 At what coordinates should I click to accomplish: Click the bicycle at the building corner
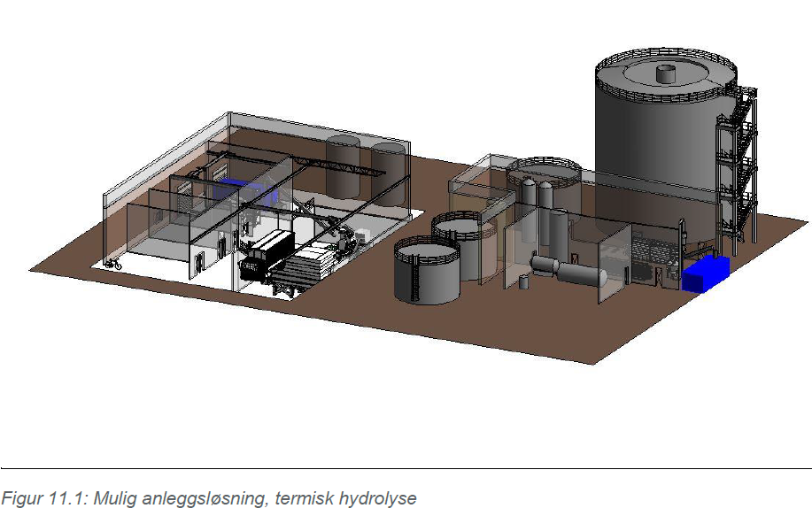coord(113,264)
